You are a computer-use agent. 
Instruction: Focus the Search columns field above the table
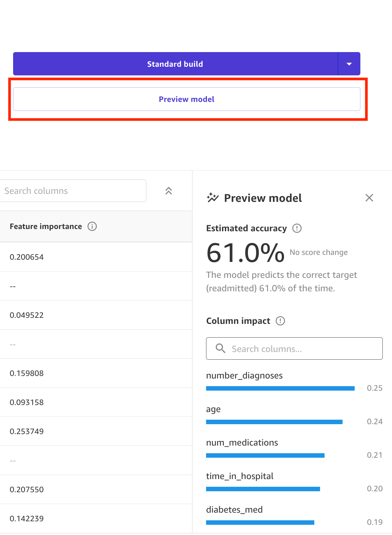[73, 191]
